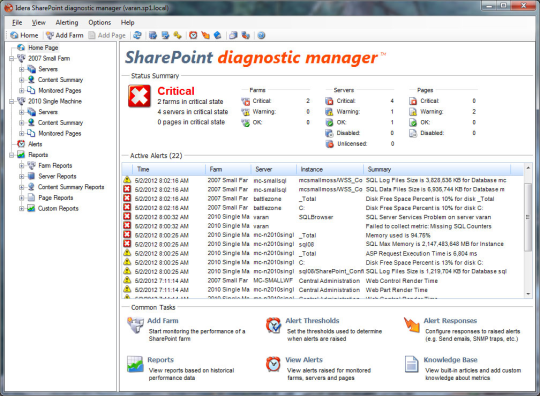Viewport: 540px width, 396px height.
Task: Click the blue refresh arrows toolbar icon
Action: (x=137, y=35)
